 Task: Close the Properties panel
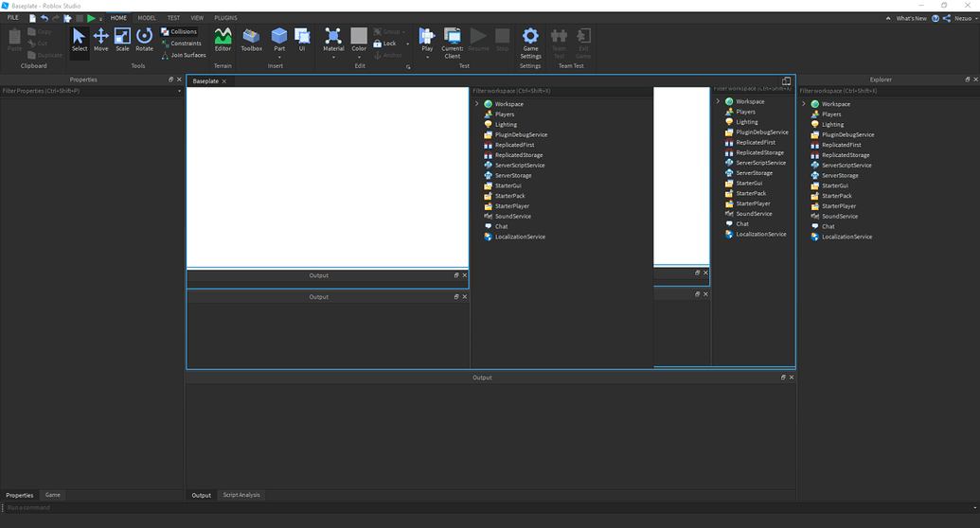[x=179, y=79]
